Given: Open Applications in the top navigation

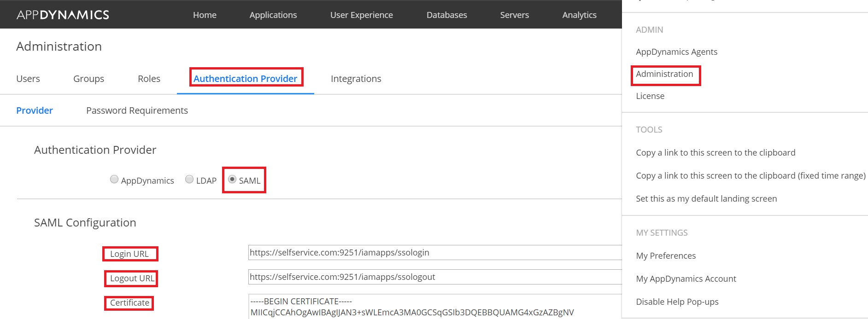Looking at the screenshot, I should pyautogui.click(x=273, y=15).
